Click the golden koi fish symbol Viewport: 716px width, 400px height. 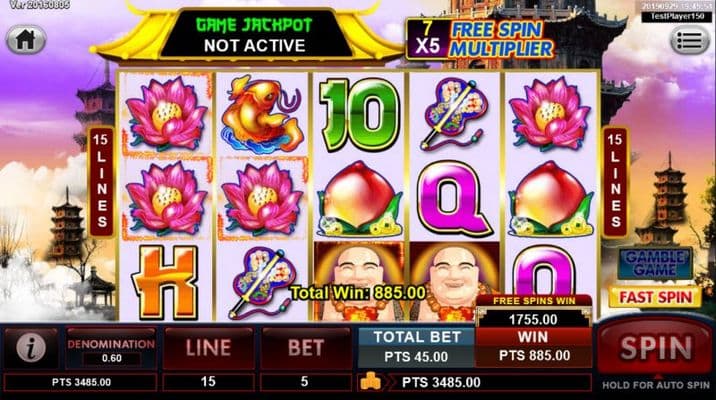click(262, 114)
